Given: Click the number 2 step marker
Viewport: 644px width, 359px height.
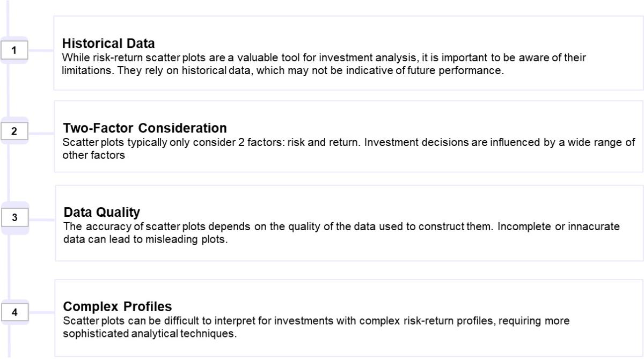Looking at the screenshot, I should pyautogui.click(x=14, y=132).
